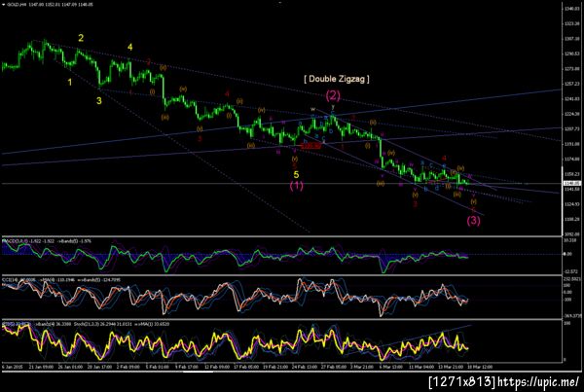Click the 6 Jan 2015 date label

(x=13, y=367)
